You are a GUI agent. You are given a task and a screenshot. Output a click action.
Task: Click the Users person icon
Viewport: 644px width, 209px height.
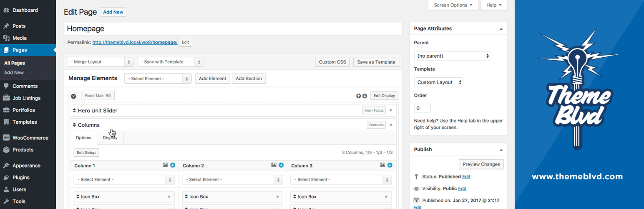pos(6,189)
